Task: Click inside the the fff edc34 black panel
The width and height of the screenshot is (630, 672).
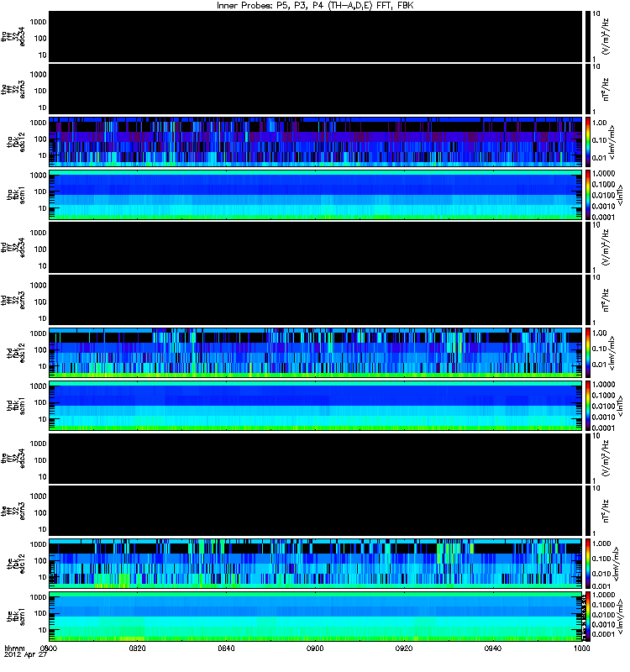Action: (x=316, y=458)
